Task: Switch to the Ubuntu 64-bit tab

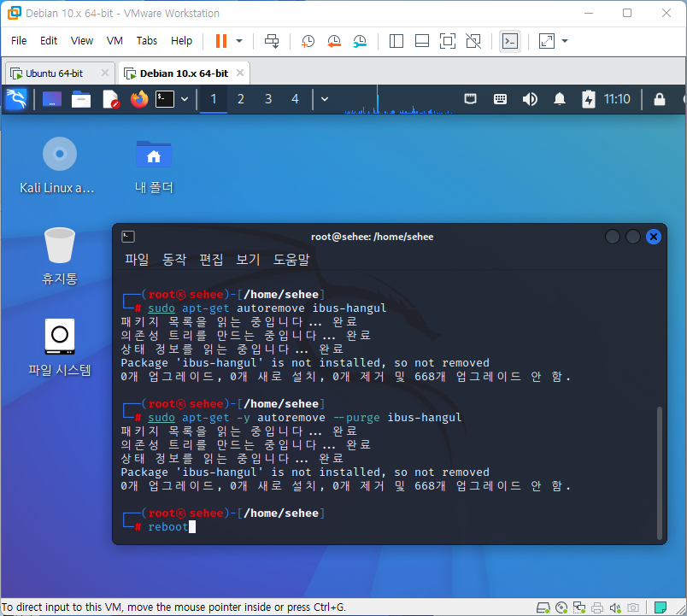Action: click(55, 73)
